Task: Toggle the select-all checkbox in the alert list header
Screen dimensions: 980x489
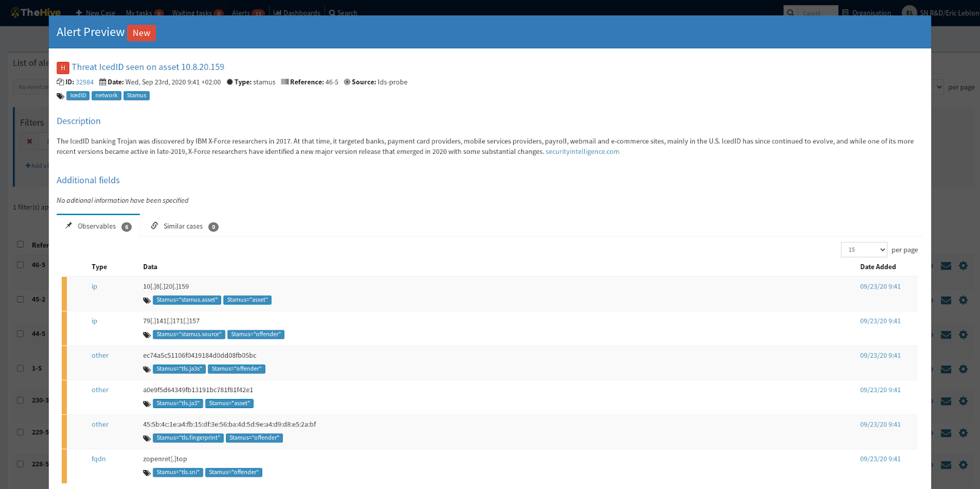Action: point(20,245)
